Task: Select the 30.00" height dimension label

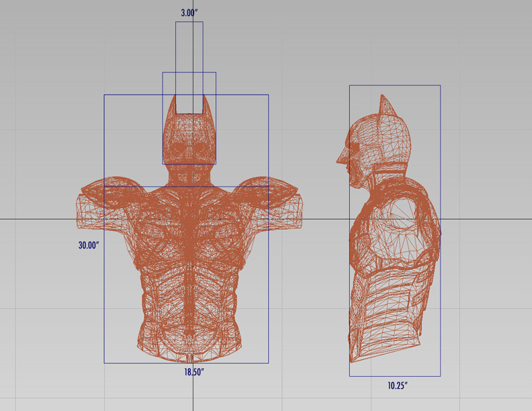Action: click(x=89, y=245)
